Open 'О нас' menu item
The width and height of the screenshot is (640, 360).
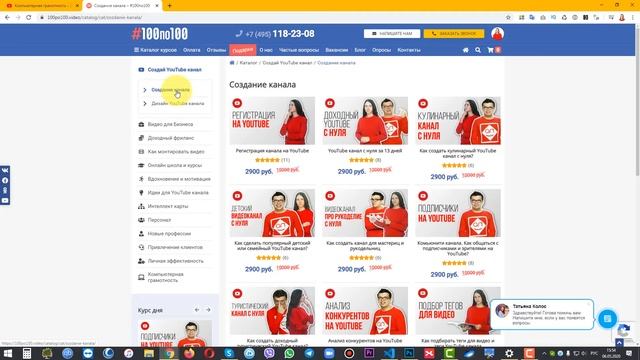(x=266, y=50)
